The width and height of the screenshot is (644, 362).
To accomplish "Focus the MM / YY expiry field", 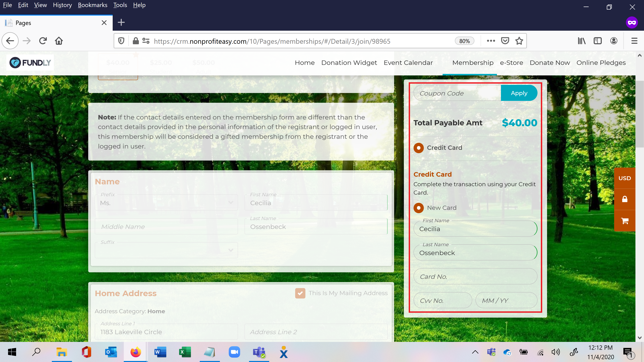I will point(506,300).
